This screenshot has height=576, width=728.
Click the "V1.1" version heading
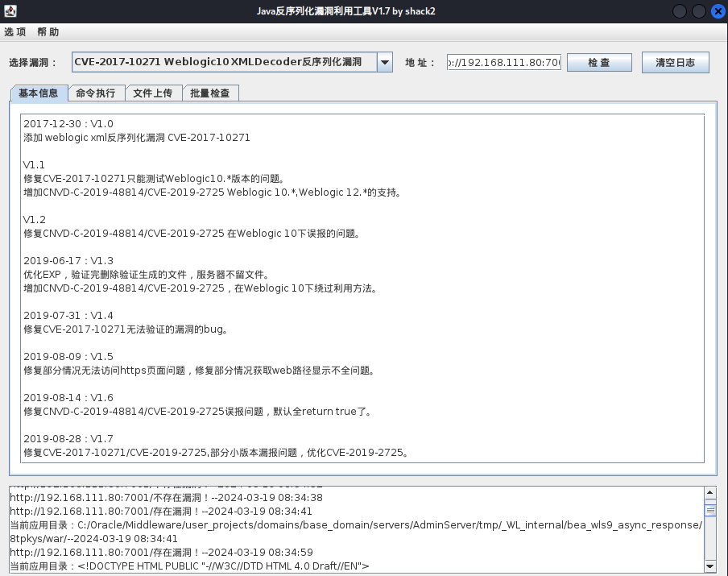pos(34,165)
